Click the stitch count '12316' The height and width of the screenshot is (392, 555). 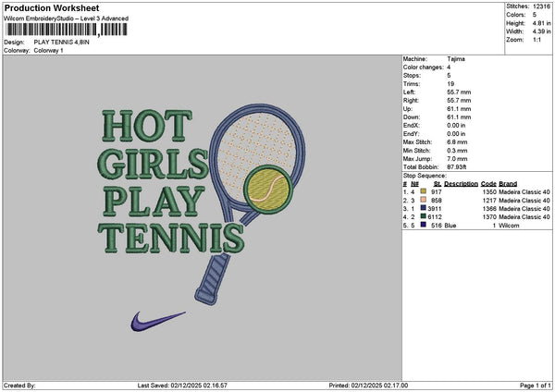(541, 6)
